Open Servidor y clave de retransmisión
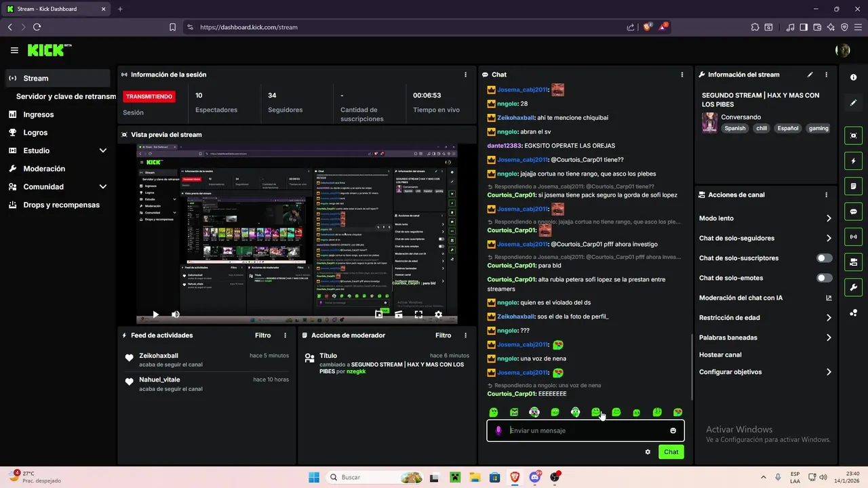This screenshot has width=868, height=488. tap(66, 96)
